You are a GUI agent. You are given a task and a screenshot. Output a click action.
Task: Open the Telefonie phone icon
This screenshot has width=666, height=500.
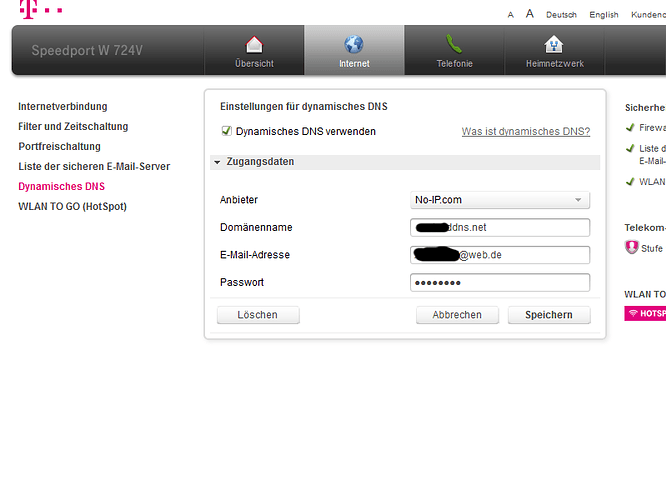coord(454,44)
